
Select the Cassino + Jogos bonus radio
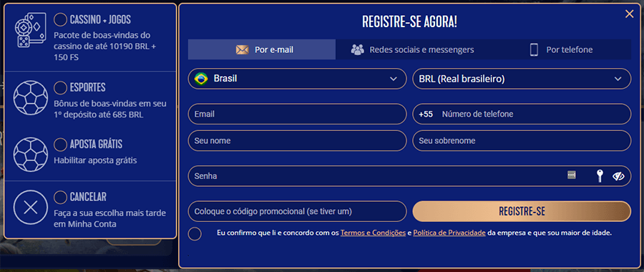pos(61,19)
